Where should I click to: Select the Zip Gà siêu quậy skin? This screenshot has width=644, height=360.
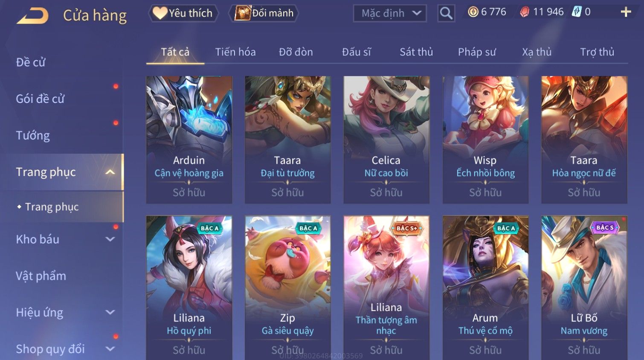click(287, 288)
